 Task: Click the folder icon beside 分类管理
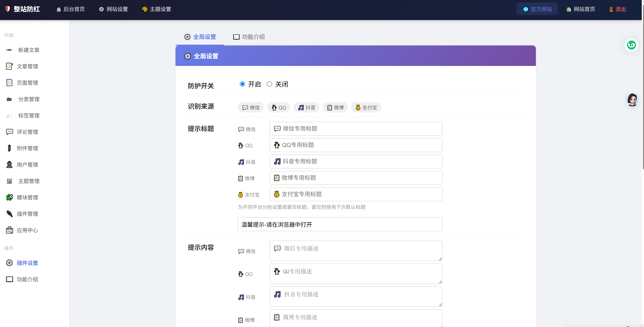pyautogui.click(x=9, y=99)
